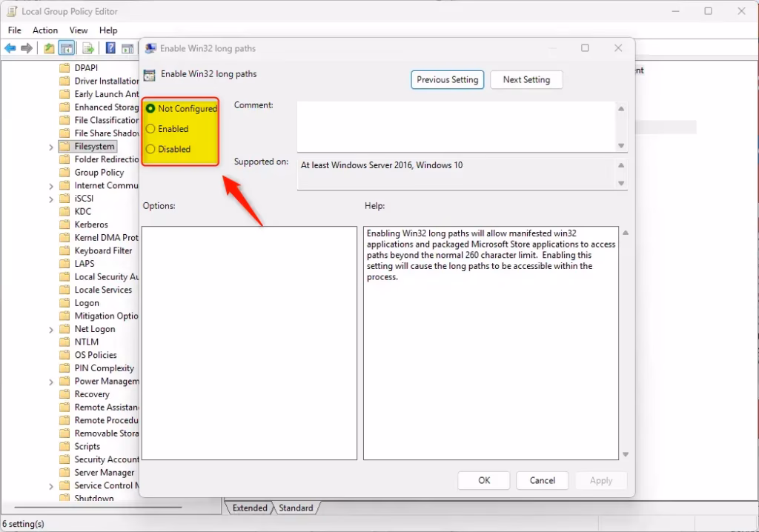Image resolution: width=759 pixels, height=532 pixels.
Task: Expand the Filesystem tree node
Action: click(51, 147)
